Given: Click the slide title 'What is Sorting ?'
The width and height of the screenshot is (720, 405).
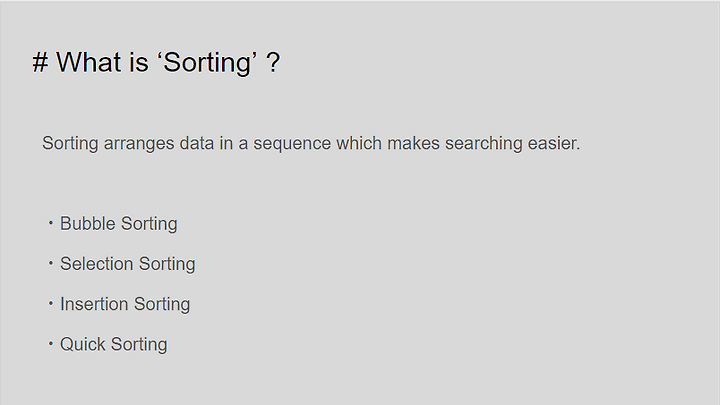Looking at the screenshot, I should [156, 62].
